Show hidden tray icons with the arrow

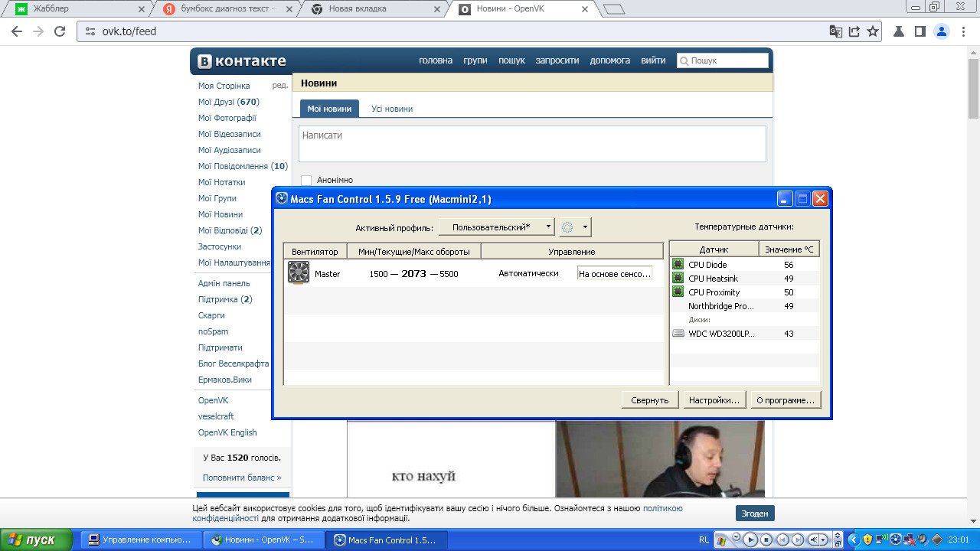click(x=854, y=540)
